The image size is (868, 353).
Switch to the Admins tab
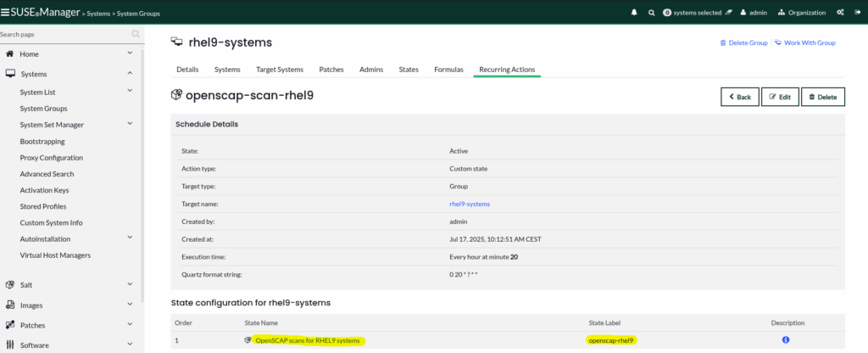[371, 70]
